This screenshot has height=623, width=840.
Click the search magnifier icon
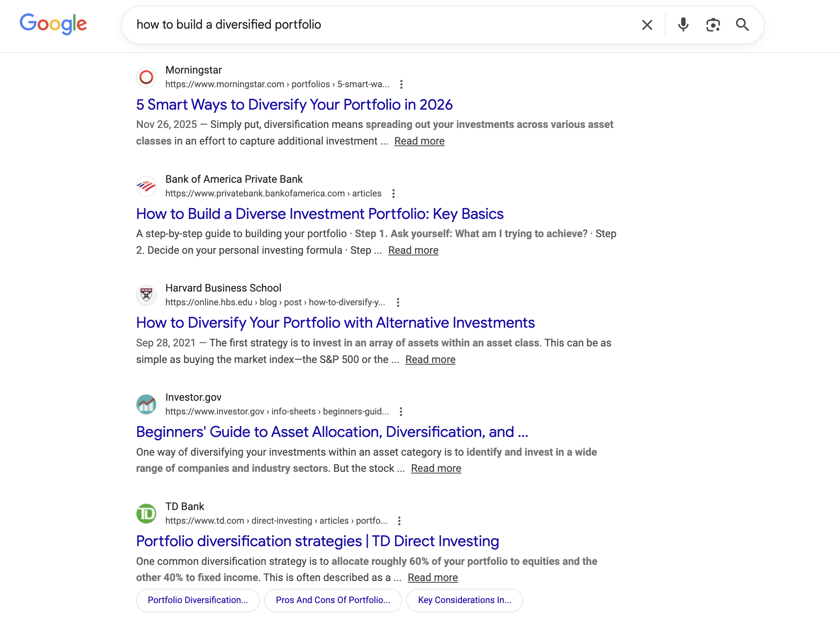point(742,25)
